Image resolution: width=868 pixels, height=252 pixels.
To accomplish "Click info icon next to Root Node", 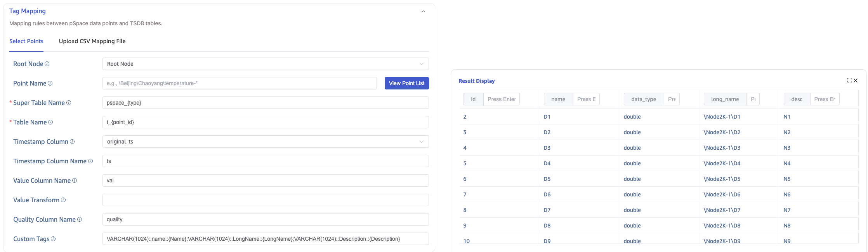I will coord(47,64).
